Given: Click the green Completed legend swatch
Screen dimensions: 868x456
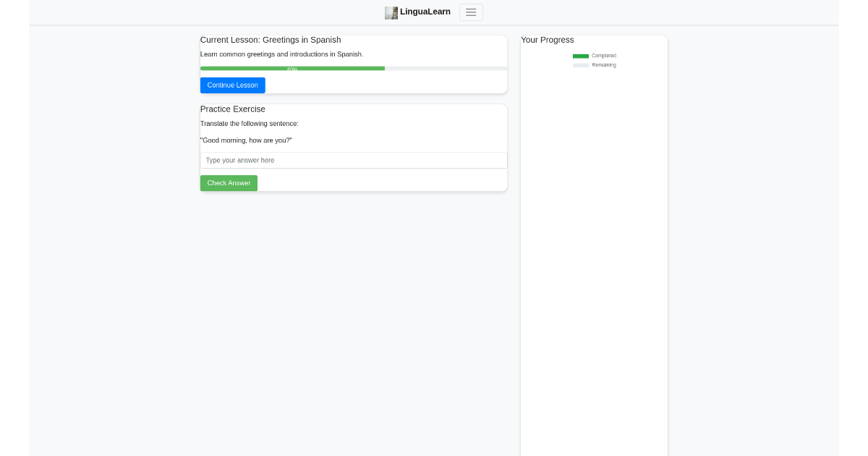Looking at the screenshot, I should (x=581, y=56).
